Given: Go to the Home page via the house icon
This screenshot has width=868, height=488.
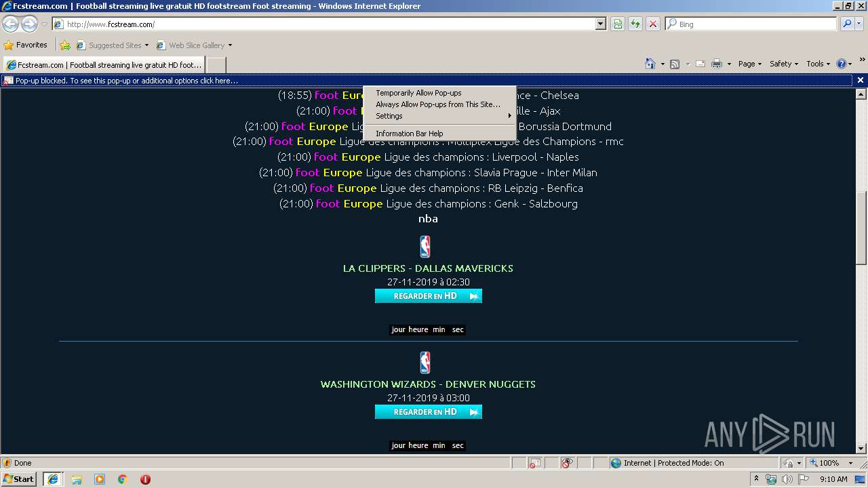Looking at the screenshot, I should point(650,64).
